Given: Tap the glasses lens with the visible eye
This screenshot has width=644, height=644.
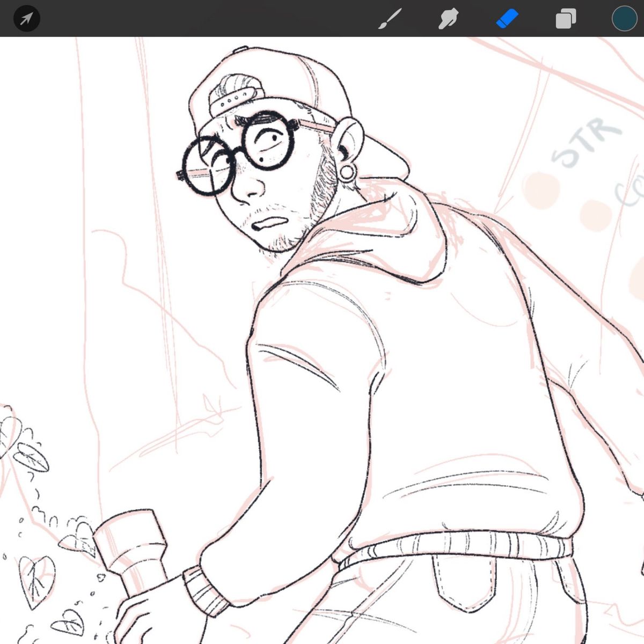Looking at the screenshot, I should point(271,141).
